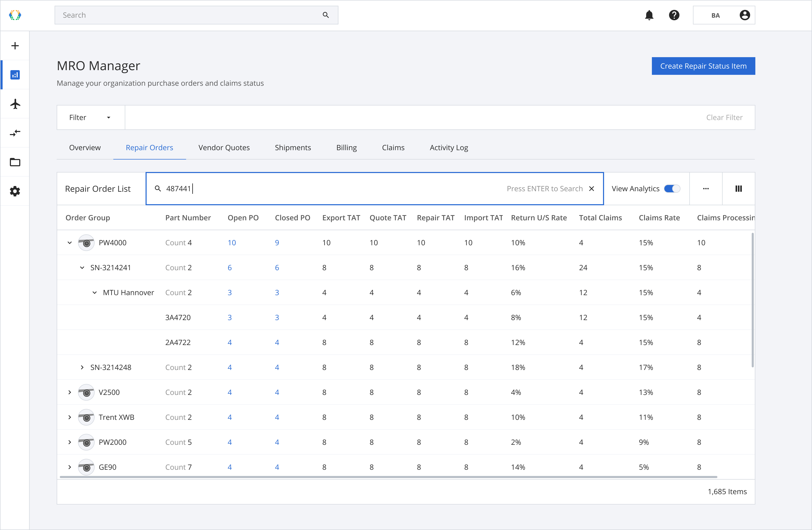This screenshot has width=812, height=530.
Task: Open 2A4722 Closed PO link 4
Action: click(x=277, y=342)
